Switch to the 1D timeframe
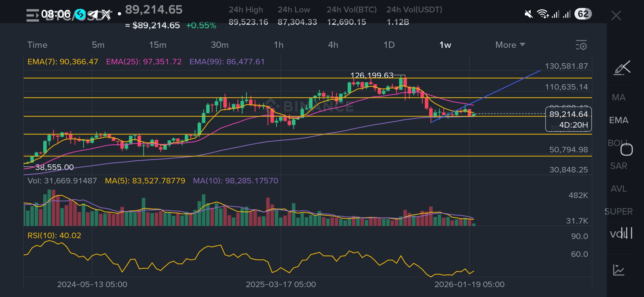 [389, 45]
